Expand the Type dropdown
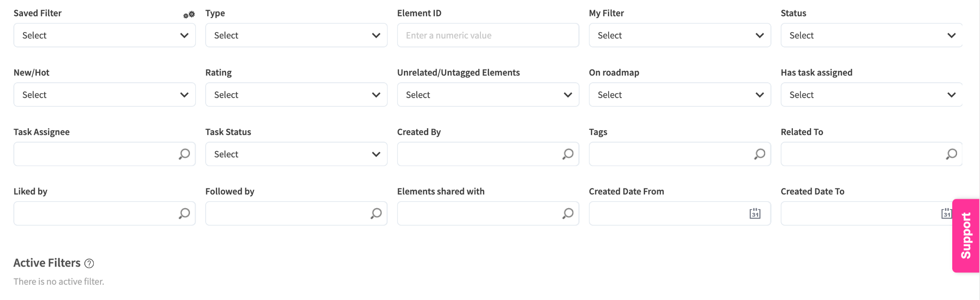The height and width of the screenshot is (300, 980). pos(296,35)
